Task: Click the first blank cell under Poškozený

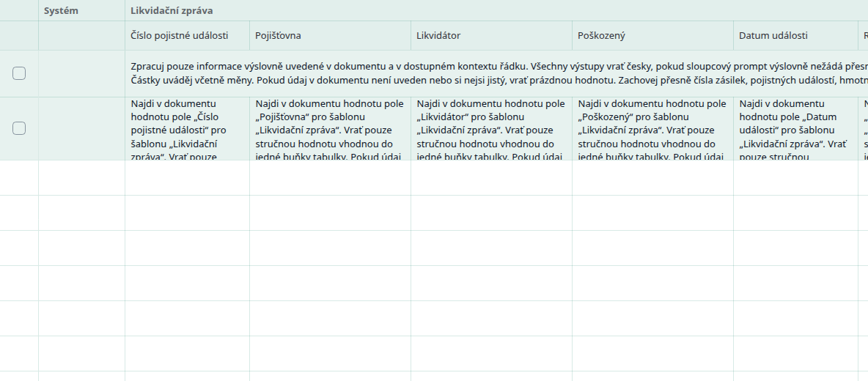Action: [x=652, y=177]
